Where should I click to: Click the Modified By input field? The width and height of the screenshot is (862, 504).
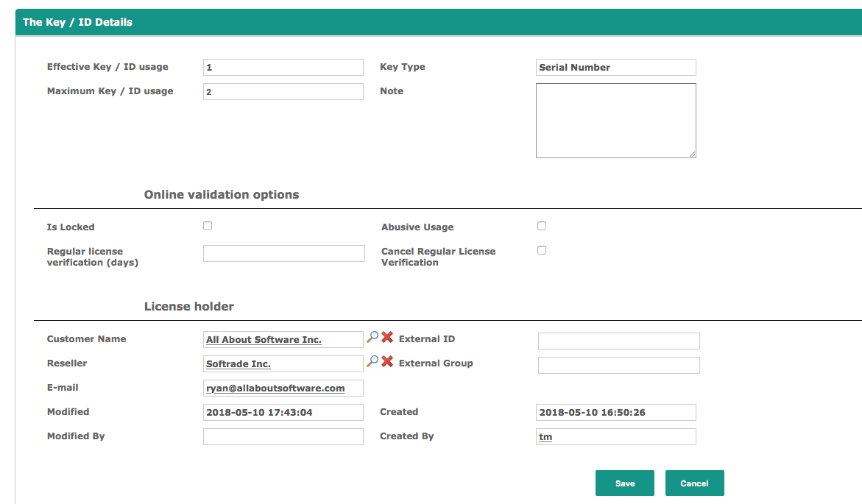click(283, 437)
